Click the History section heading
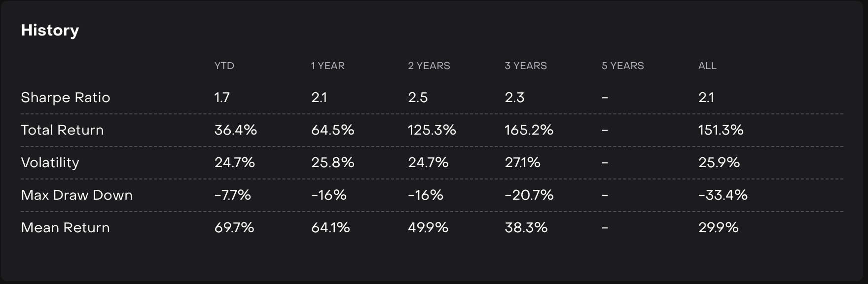The image size is (868, 284). (50, 31)
